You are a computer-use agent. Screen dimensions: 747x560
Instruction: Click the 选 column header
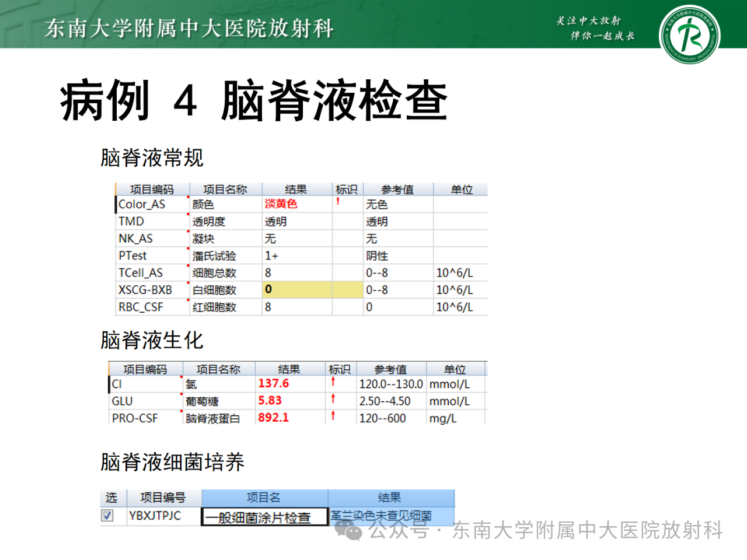pos(112,498)
